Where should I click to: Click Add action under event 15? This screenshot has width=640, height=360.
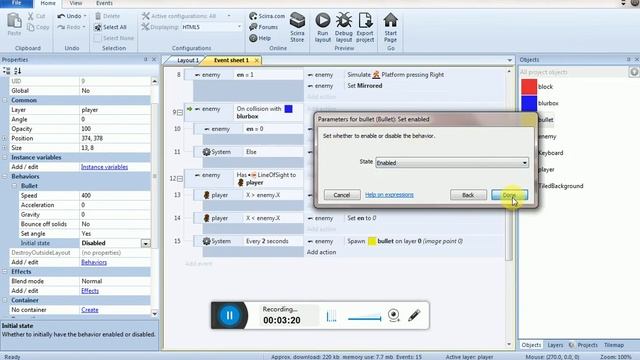point(322,252)
